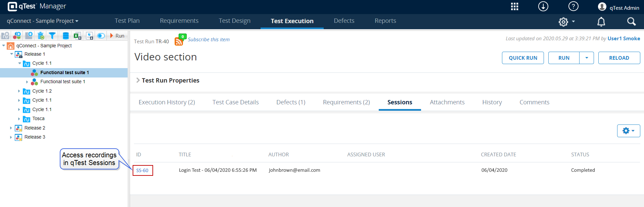Click the blue database icon in toolbar
The height and width of the screenshot is (207, 644).
coord(66,36)
